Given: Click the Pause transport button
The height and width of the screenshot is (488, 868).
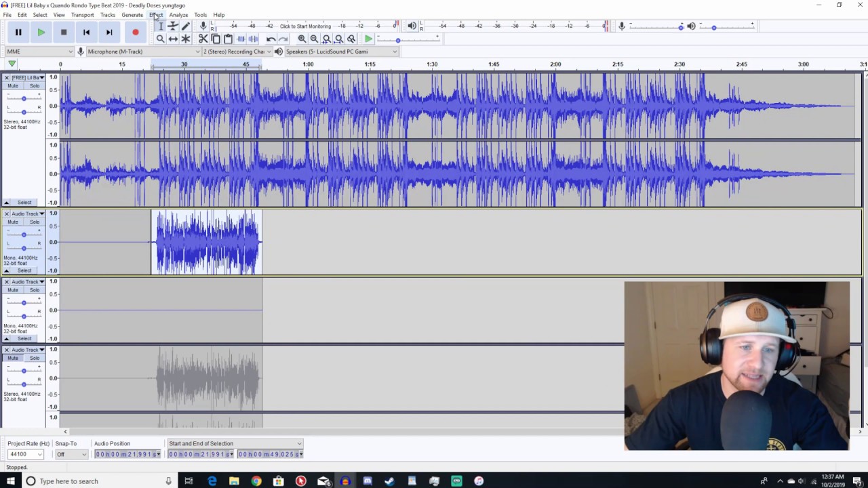Looking at the screenshot, I should pyautogui.click(x=18, y=32).
